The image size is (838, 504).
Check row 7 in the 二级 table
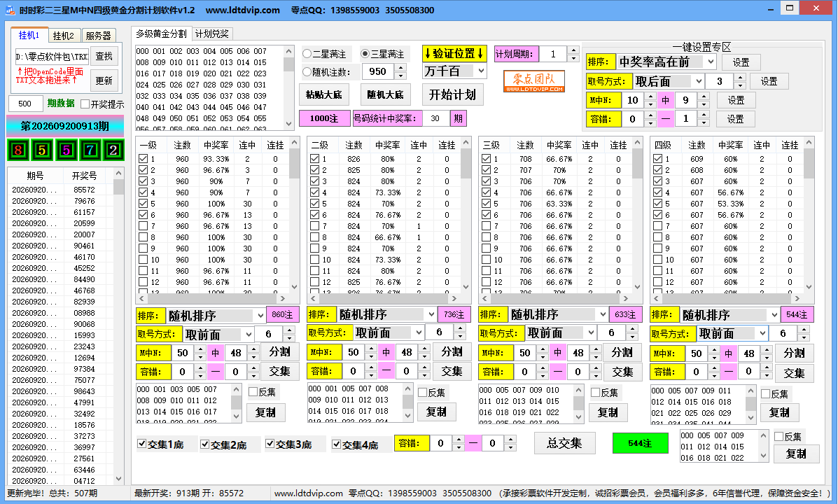315,226
